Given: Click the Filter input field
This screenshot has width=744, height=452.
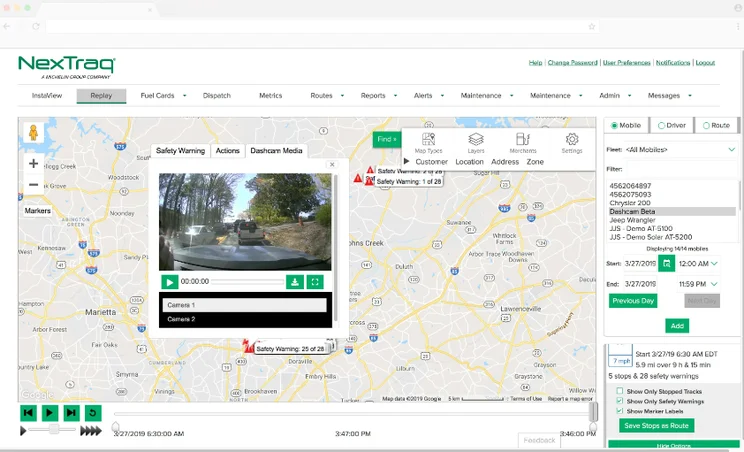Looking at the screenshot, I should tap(680, 169).
